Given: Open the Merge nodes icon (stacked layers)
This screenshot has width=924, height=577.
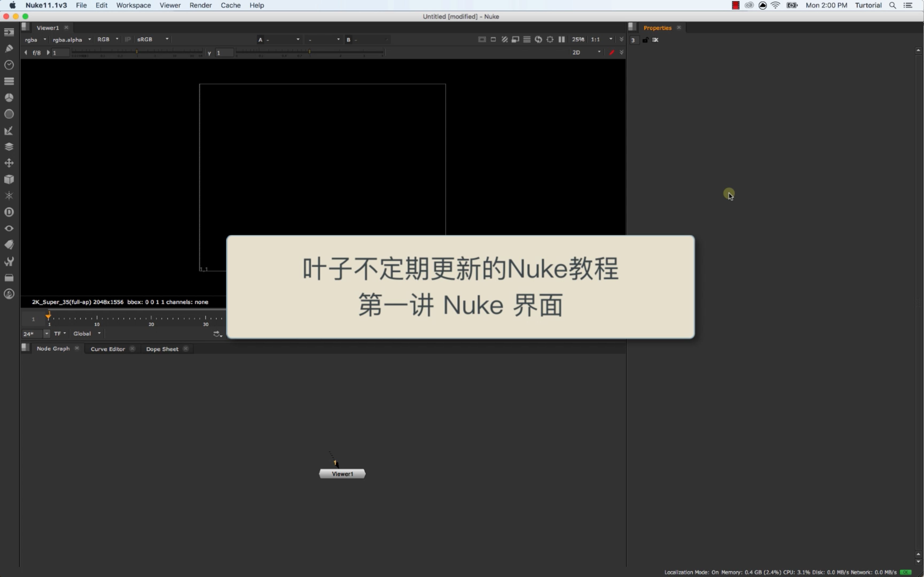Looking at the screenshot, I should click(x=9, y=147).
